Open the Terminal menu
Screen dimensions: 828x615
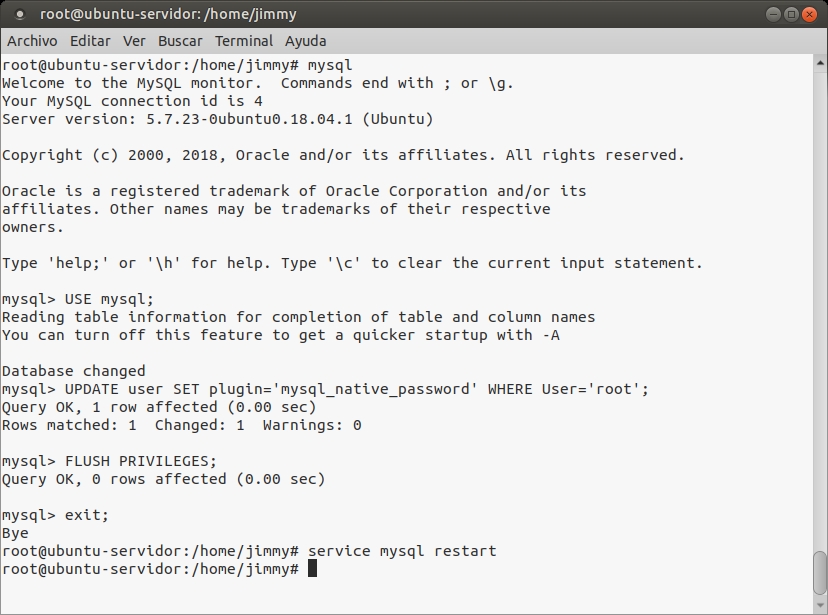pyautogui.click(x=244, y=41)
